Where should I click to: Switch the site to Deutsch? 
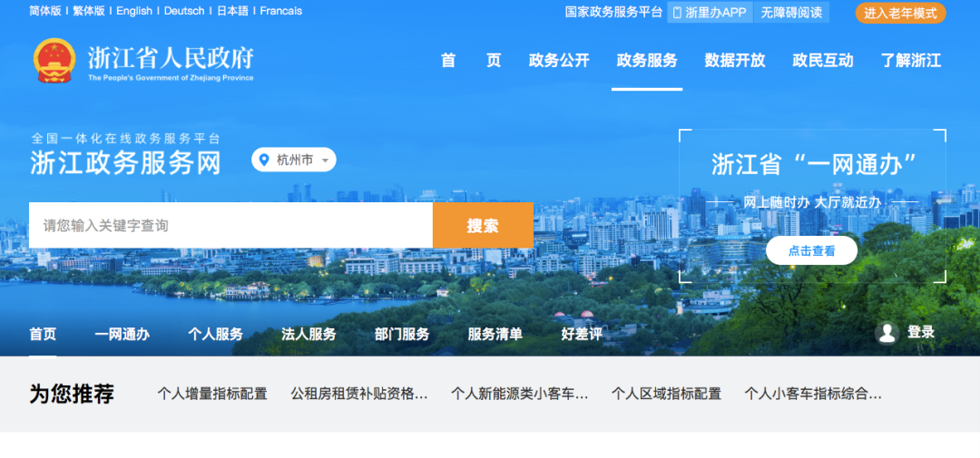[x=184, y=11]
